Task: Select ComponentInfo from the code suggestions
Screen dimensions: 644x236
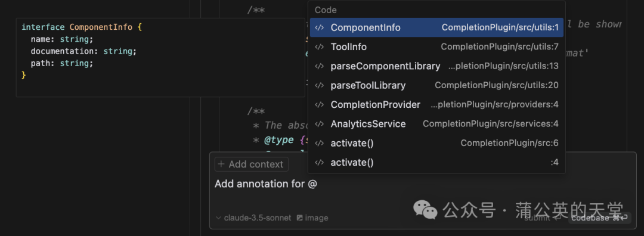Action: (436, 27)
